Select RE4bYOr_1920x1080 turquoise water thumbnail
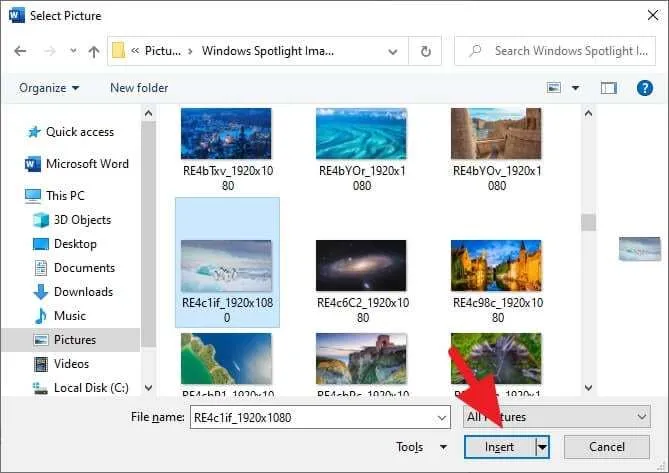This screenshot has height=473, width=669. point(361,133)
